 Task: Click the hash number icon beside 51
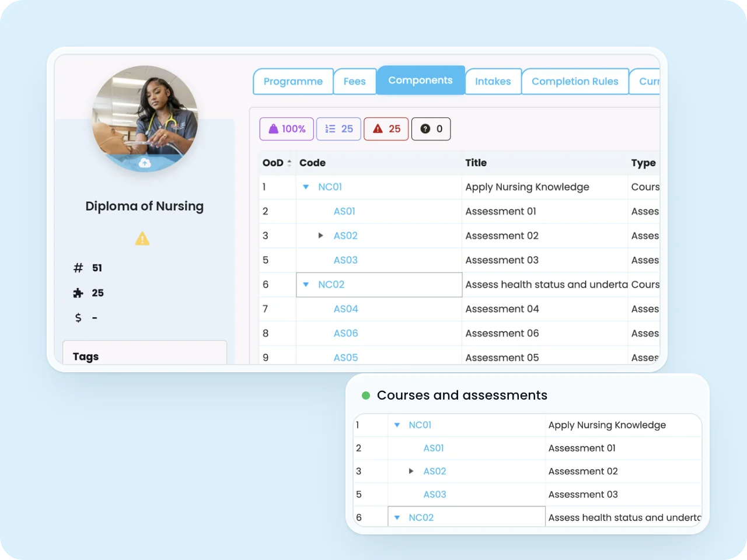point(78,268)
